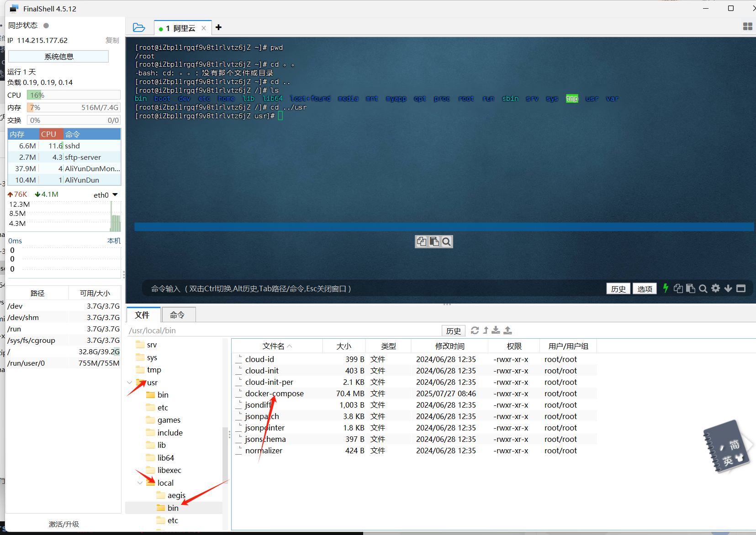Click the sync status indicator dot
Viewport: 756px width, 535px height.
(46, 26)
